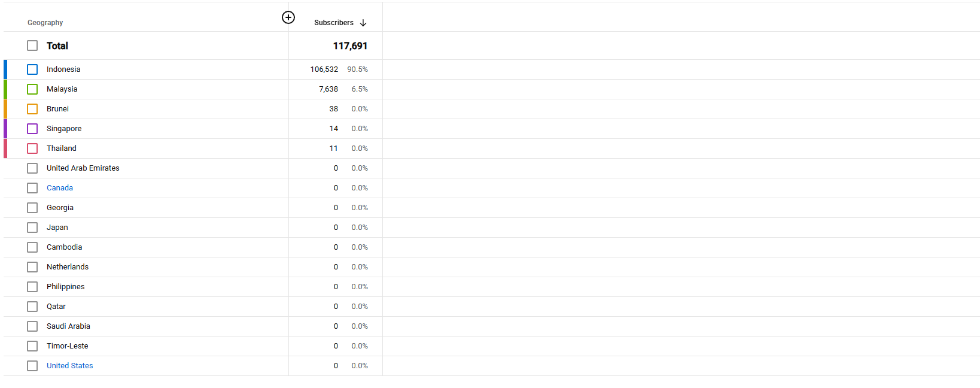Viewport: 980px width, 388px height.
Task: Toggle the Total row checkbox
Action: (32, 46)
